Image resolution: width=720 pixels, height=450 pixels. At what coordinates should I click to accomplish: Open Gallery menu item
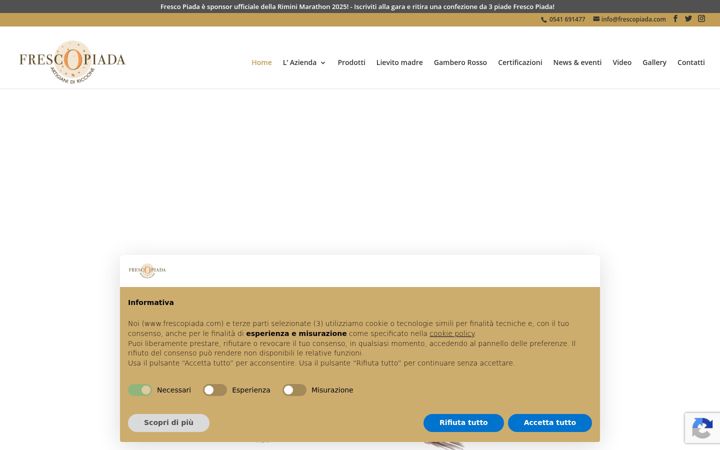tap(654, 62)
